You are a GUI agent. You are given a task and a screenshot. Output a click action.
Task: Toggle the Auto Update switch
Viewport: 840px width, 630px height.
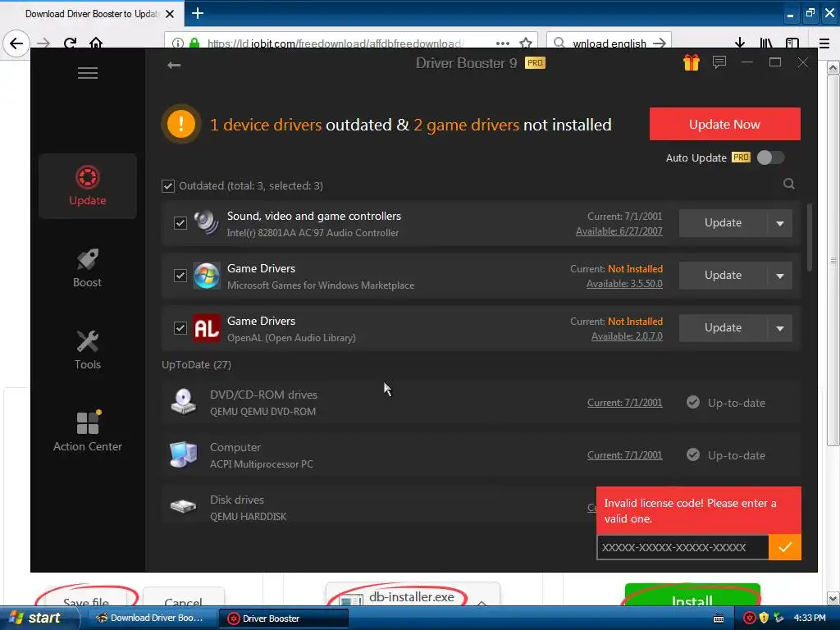point(770,157)
